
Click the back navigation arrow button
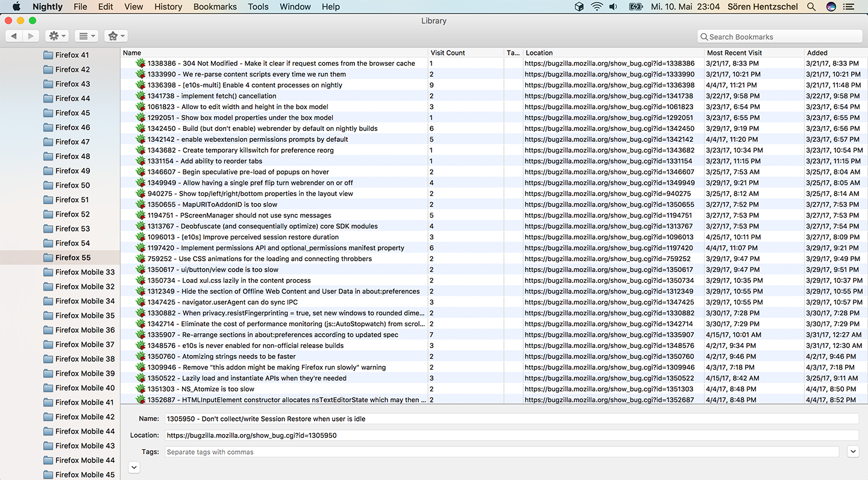click(14, 36)
